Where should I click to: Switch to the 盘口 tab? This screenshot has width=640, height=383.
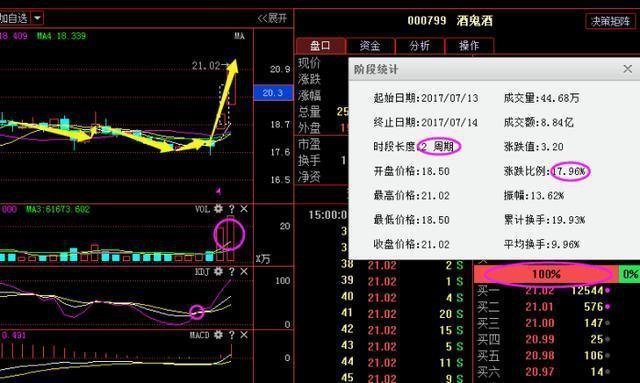(321, 45)
